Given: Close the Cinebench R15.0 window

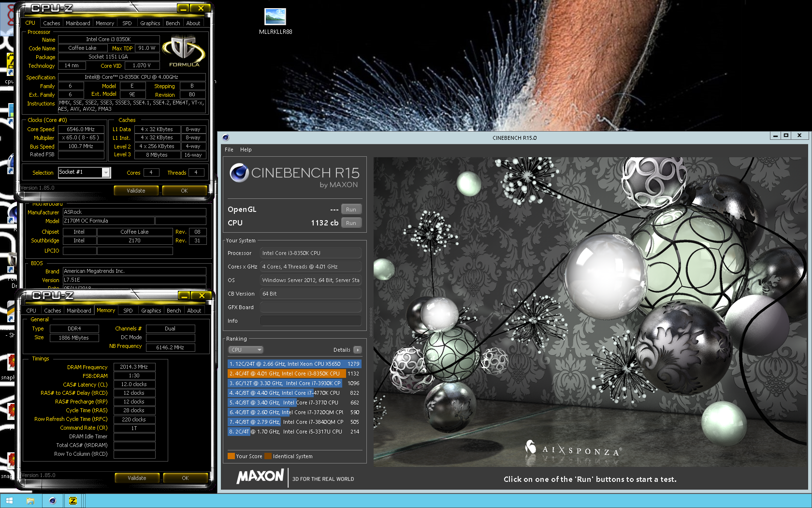Looking at the screenshot, I should [x=799, y=136].
